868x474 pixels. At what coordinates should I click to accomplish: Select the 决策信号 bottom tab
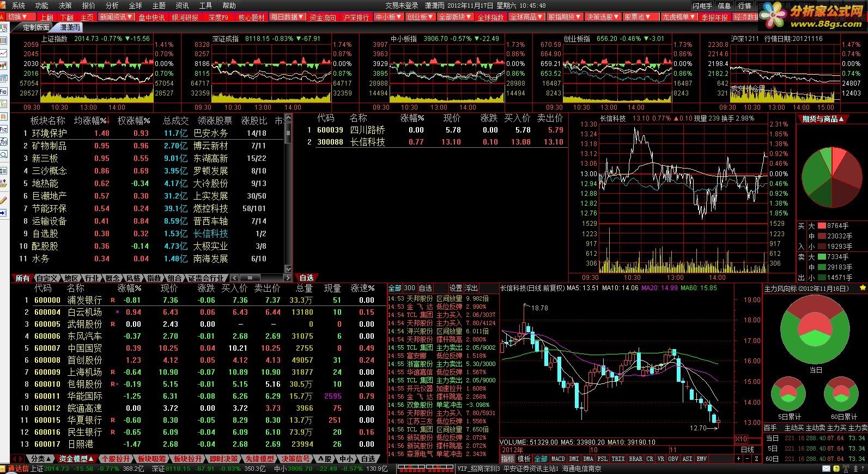(x=296, y=459)
